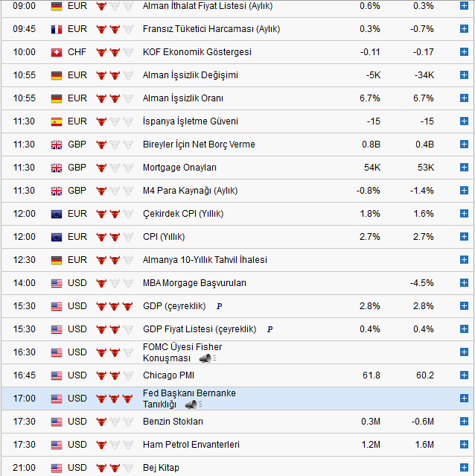Screen dimensions: 475x476
Task: Open Almanya 10-Yıllık Tahvil İhalesi event
Action: click(205, 260)
